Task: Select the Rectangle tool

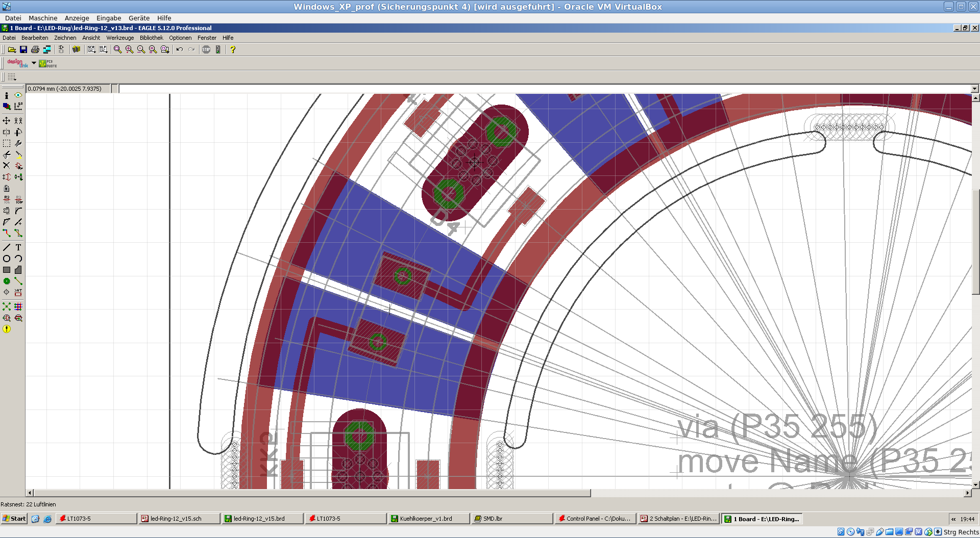Action: [7, 270]
